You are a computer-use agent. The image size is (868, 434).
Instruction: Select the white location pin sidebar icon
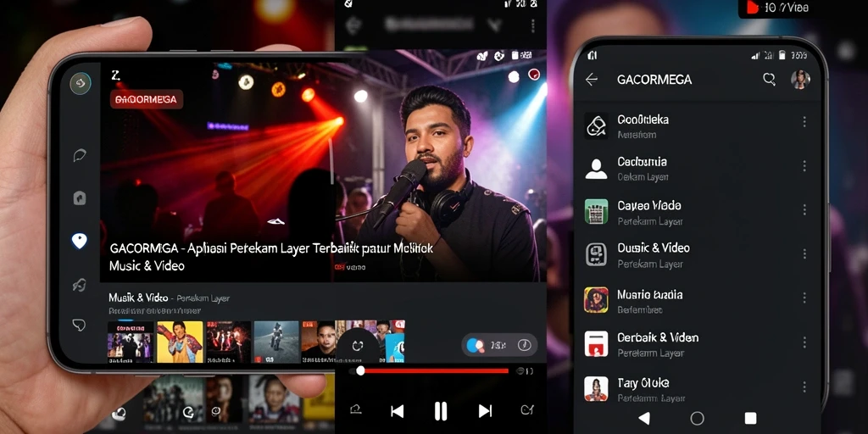click(79, 241)
